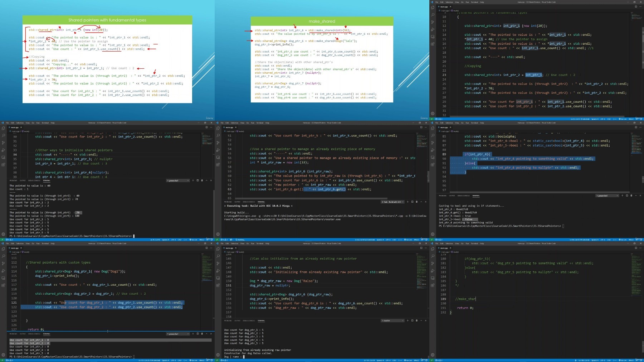Switch to the OUTPUT tab in middle-center frame
This screenshot has width=644, height=362.
[x=237, y=202]
